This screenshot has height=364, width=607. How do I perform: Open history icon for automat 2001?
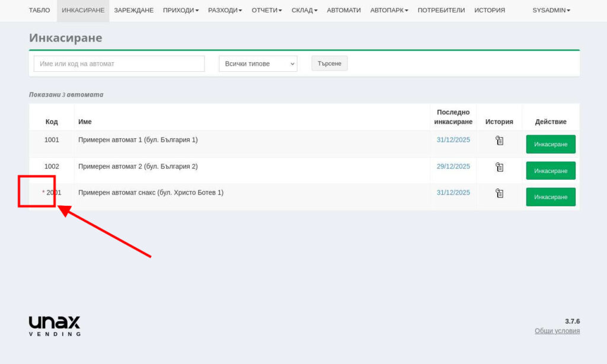499,193
